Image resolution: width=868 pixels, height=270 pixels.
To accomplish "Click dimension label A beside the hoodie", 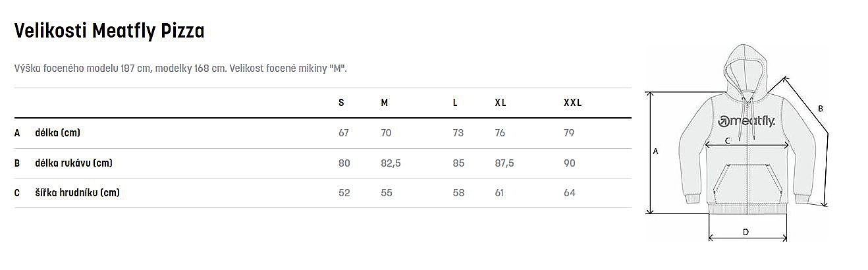I will click(655, 151).
